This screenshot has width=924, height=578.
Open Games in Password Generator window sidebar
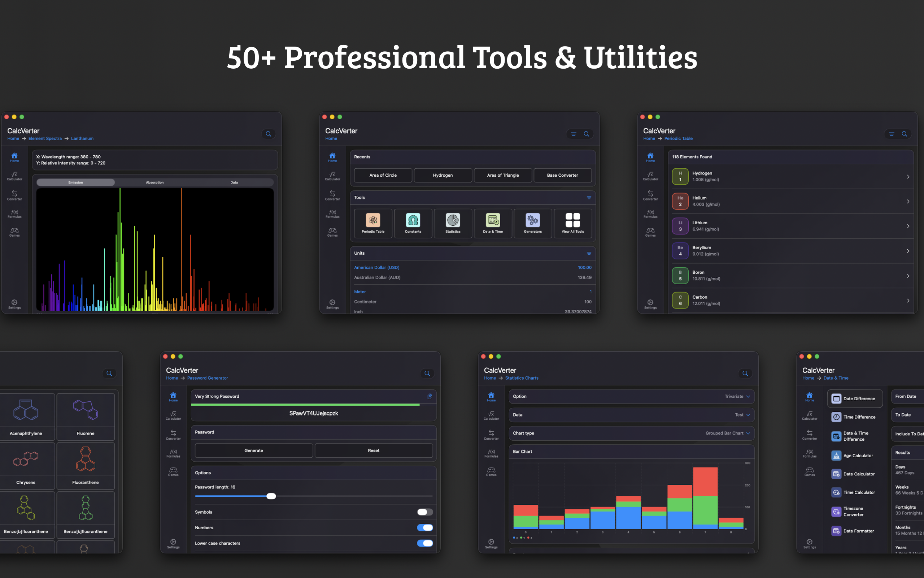[x=173, y=472]
